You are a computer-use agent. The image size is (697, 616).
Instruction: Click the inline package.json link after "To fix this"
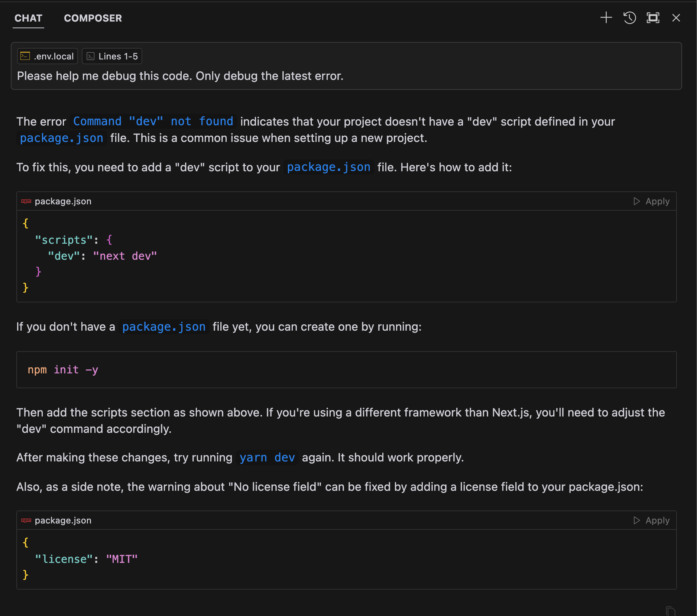[329, 168]
